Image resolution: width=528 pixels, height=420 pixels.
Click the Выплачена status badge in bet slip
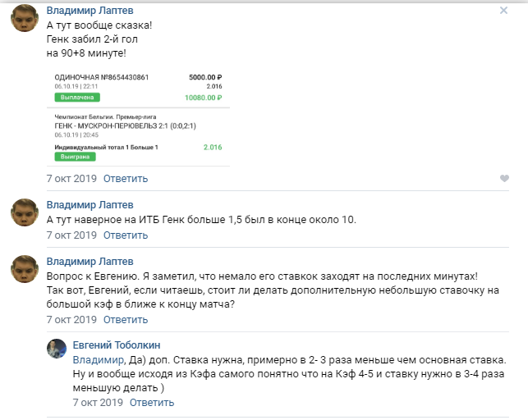(x=77, y=98)
